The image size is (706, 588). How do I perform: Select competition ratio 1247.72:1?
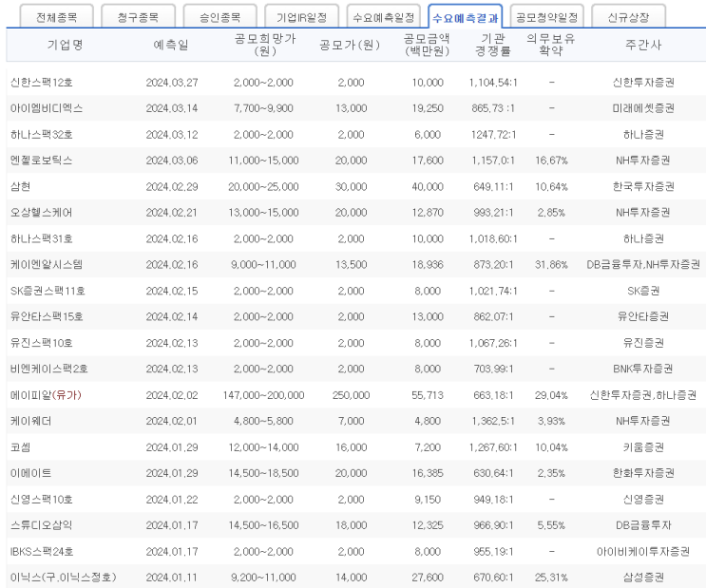(x=493, y=134)
